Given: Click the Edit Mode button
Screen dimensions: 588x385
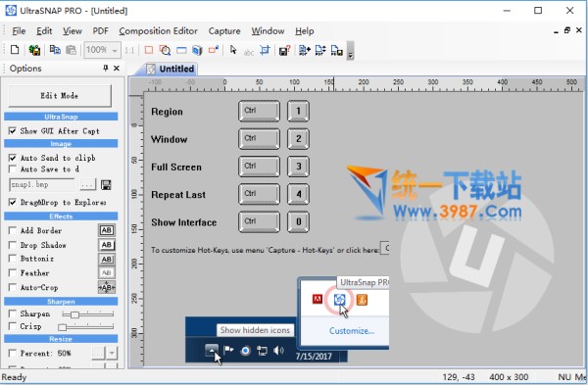Looking at the screenshot, I should click(x=60, y=96).
